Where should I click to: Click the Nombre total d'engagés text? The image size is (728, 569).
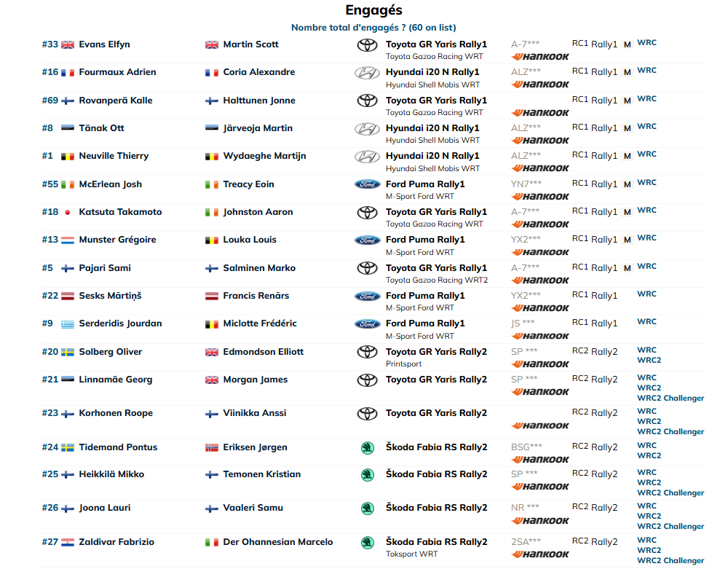click(373, 28)
